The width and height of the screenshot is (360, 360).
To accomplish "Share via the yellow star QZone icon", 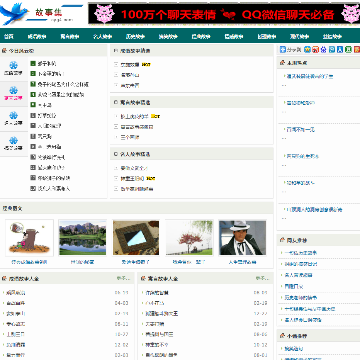I will click(x=307, y=50).
